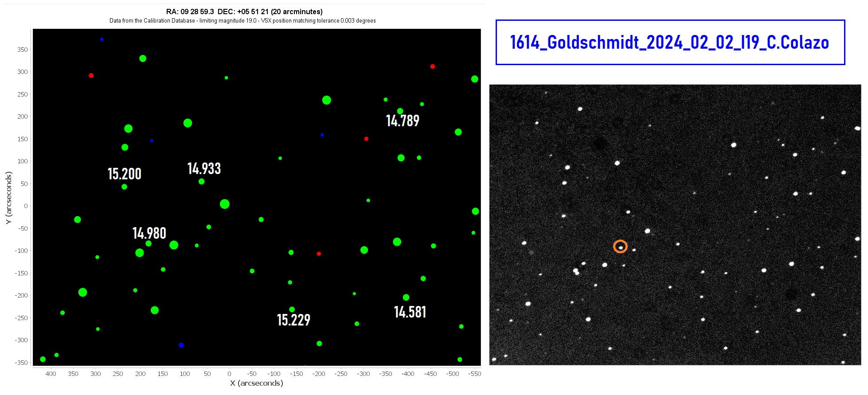The height and width of the screenshot is (395, 868).
Task: Click the orange-circled asteroid in the sky image
Action: (620, 247)
